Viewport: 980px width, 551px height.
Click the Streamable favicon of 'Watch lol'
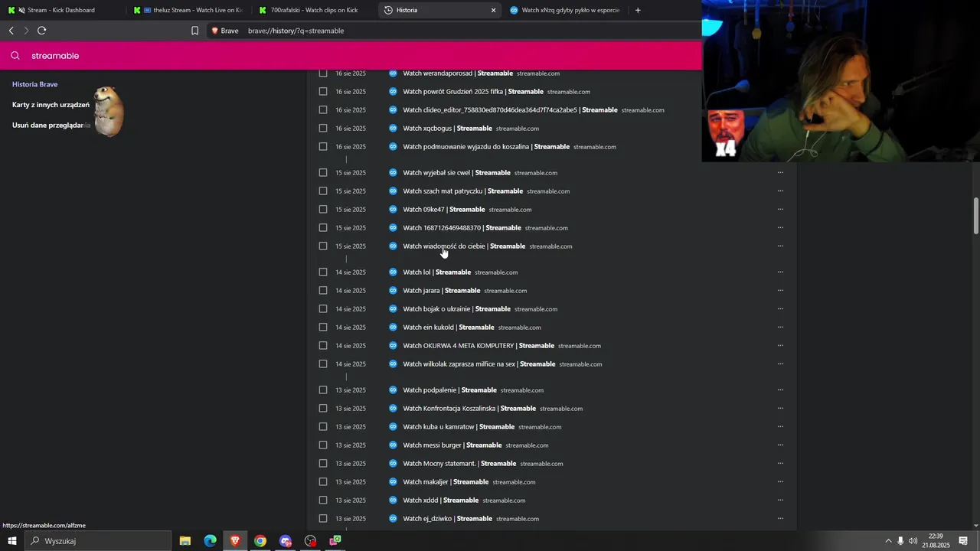coord(393,272)
